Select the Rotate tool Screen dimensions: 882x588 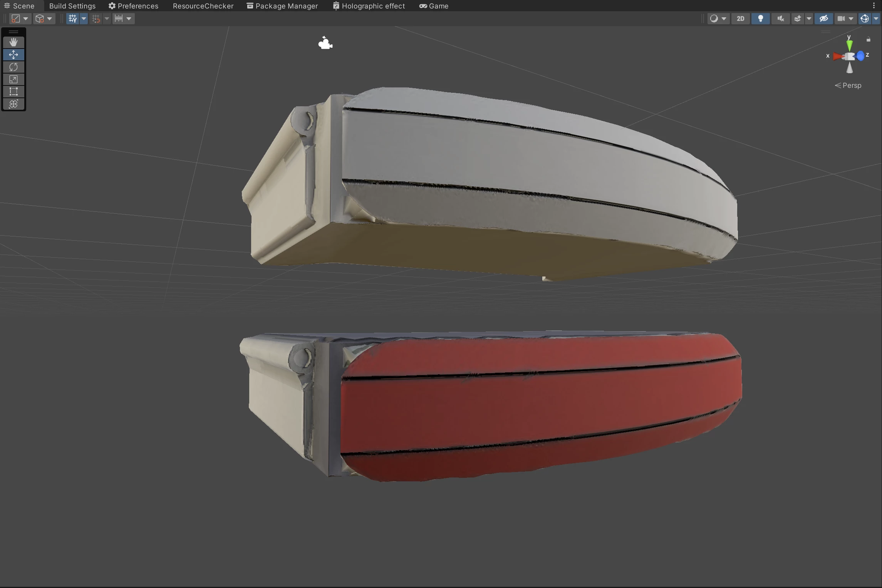(13, 67)
